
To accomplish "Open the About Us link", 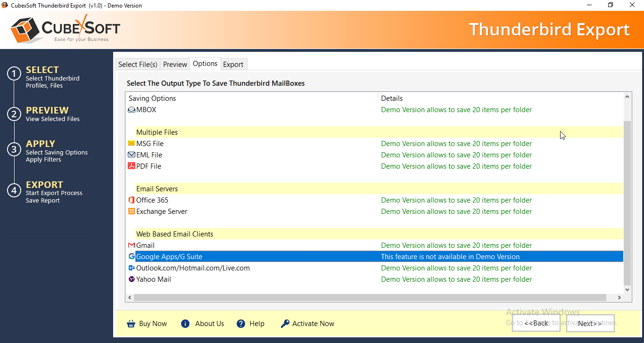I will (x=209, y=324).
